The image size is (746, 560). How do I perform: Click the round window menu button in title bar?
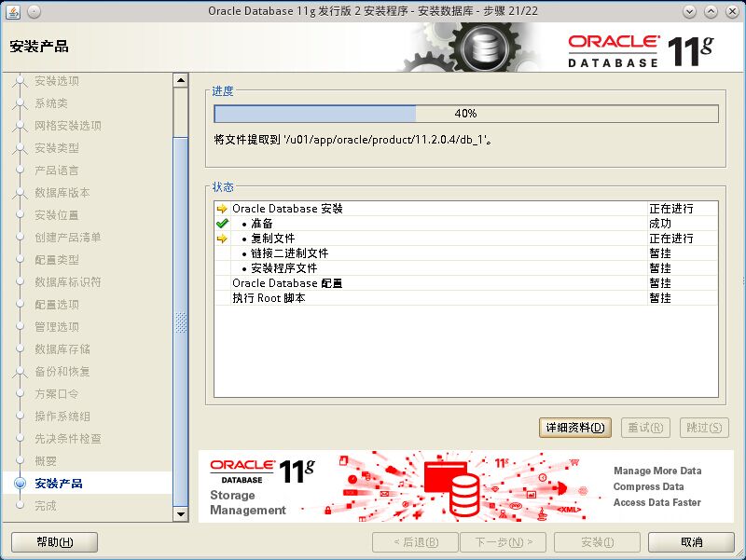pyautogui.click(x=34, y=11)
